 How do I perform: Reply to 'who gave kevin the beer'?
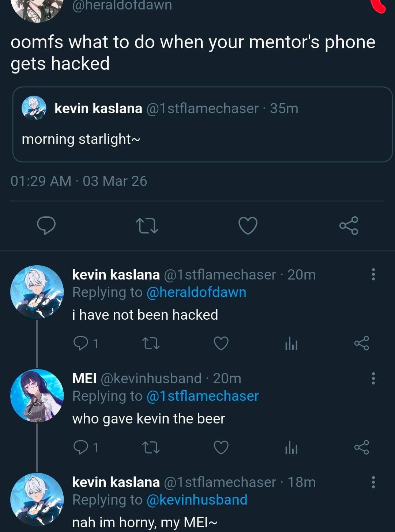[x=81, y=447]
